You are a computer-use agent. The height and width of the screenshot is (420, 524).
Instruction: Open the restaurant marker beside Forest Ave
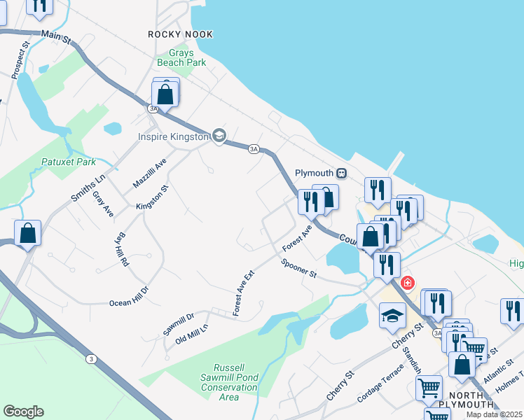311,204
